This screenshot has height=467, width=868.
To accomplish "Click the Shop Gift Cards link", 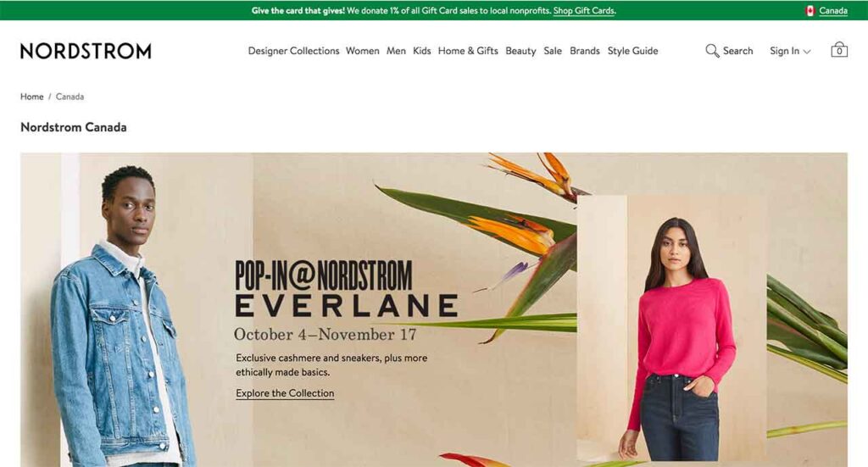I will click(x=584, y=10).
